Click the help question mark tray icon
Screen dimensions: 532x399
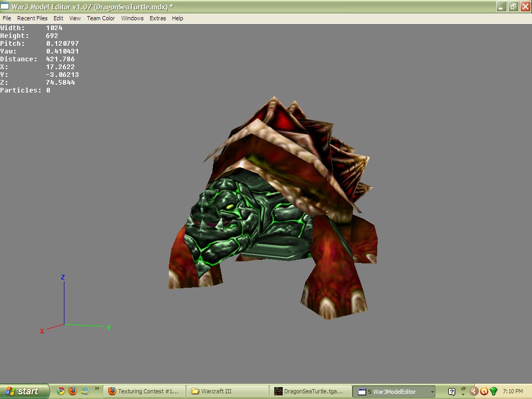click(x=451, y=392)
